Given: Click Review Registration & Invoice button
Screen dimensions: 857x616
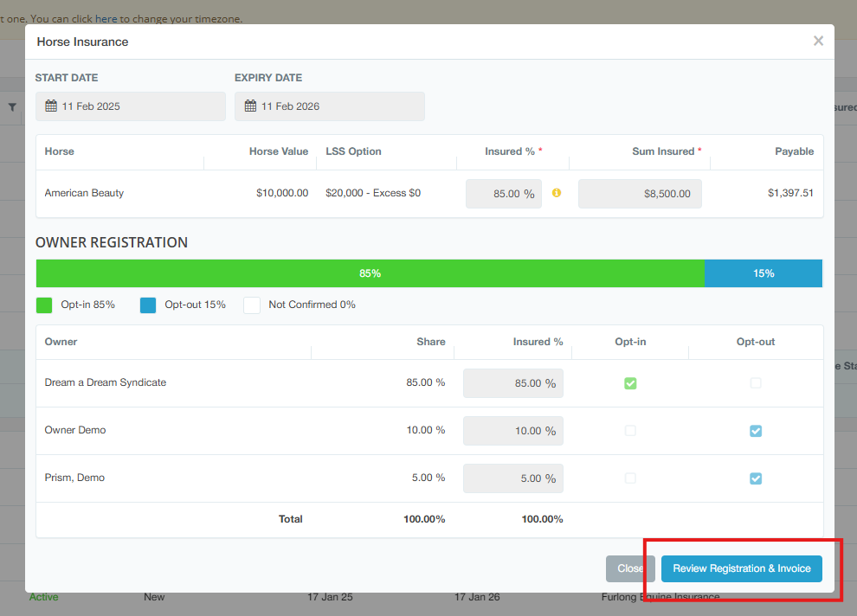Looking at the screenshot, I should (741, 568).
